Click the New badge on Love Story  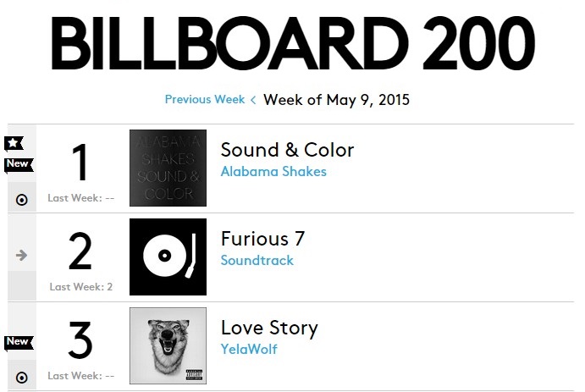[19, 342]
